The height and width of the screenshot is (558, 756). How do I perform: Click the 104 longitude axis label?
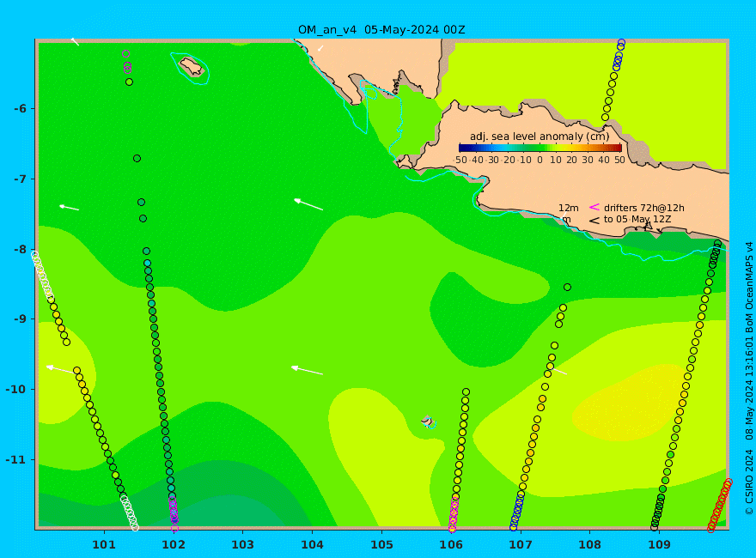click(x=313, y=545)
